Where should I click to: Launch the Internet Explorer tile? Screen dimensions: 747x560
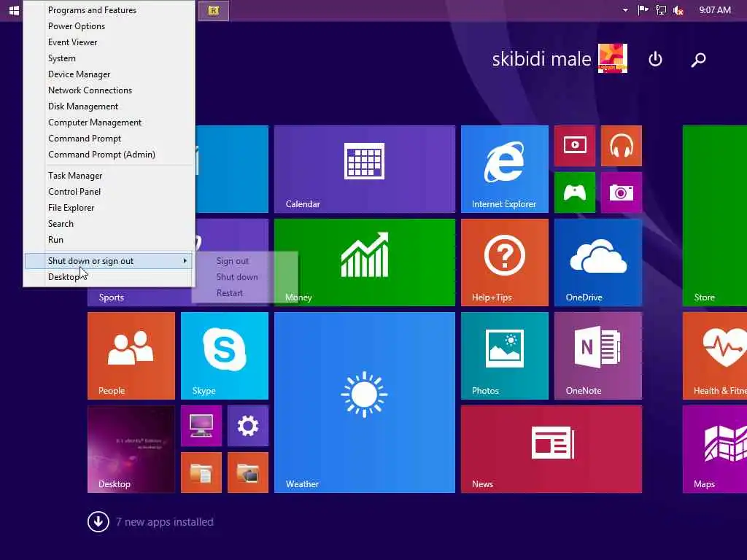point(505,169)
